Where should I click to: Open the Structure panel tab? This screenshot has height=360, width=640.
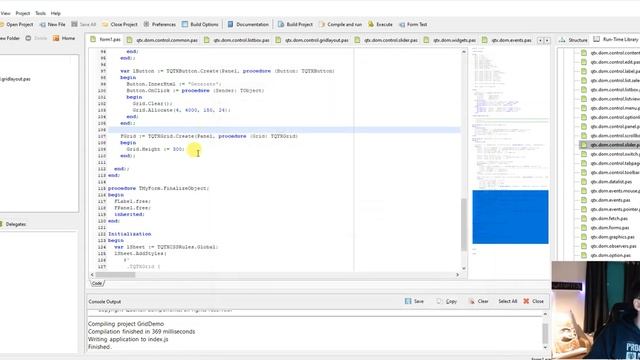(x=573, y=40)
